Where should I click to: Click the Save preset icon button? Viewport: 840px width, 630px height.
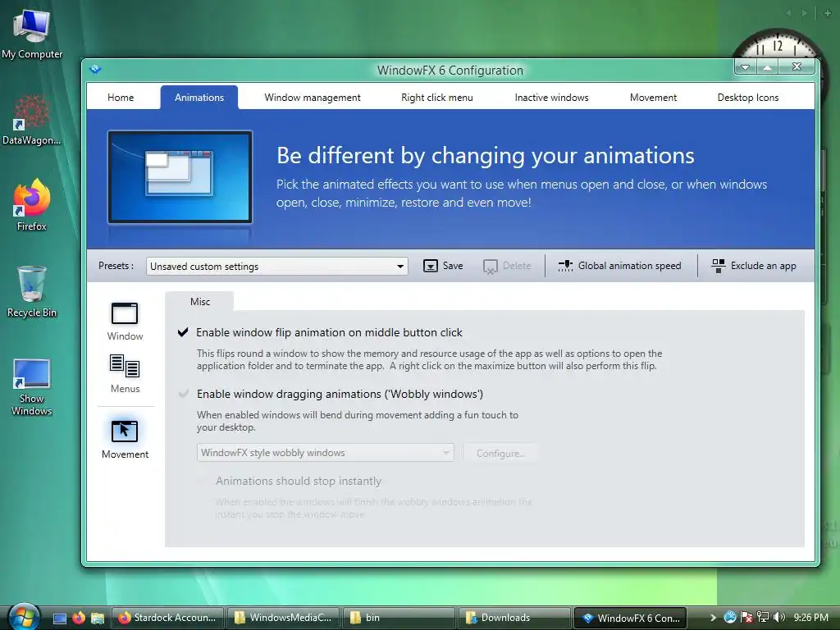[430, 266]
